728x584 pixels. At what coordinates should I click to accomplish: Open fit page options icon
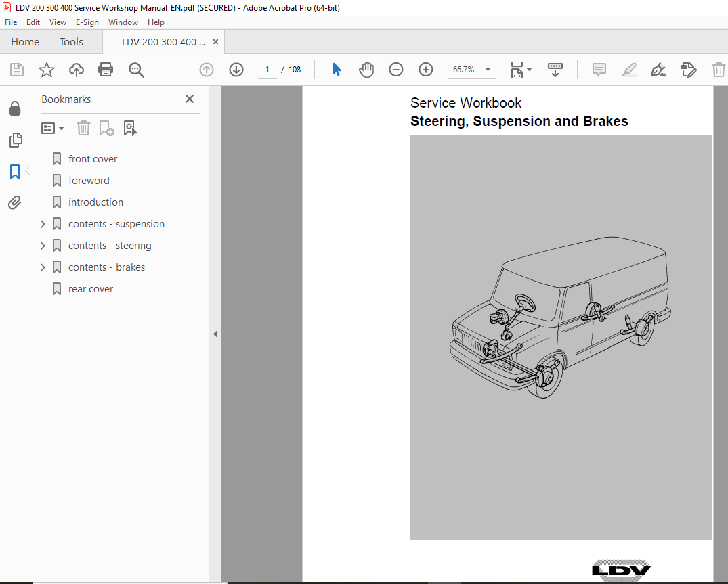pos(521,70)
